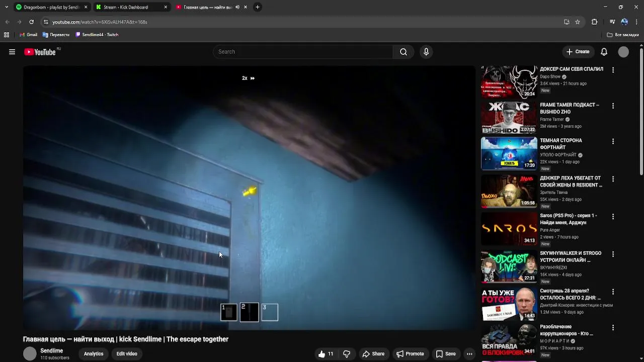Select the Главная цель YouTube tab
Viewport: 644px width, 362px height.
[x=207, y=7]
